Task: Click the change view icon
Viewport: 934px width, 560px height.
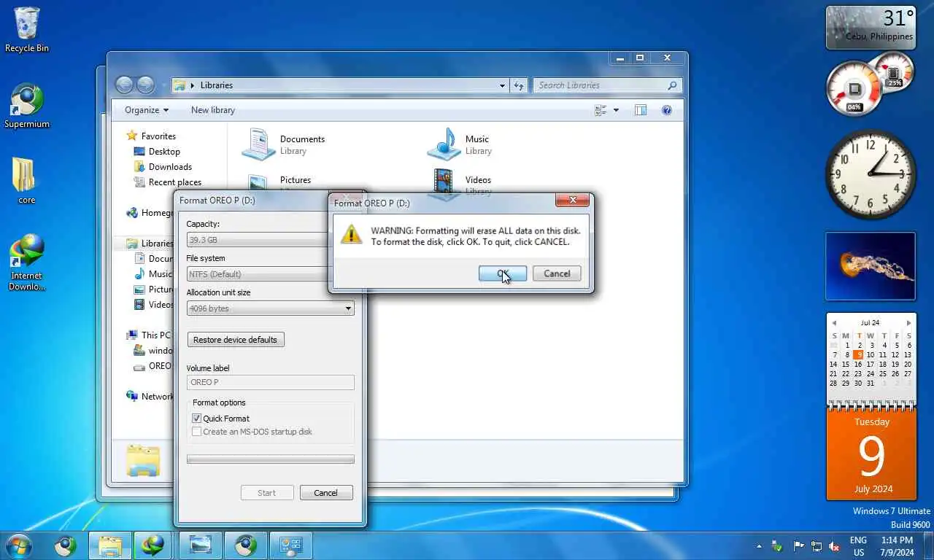Action: [x=601, y=110]
